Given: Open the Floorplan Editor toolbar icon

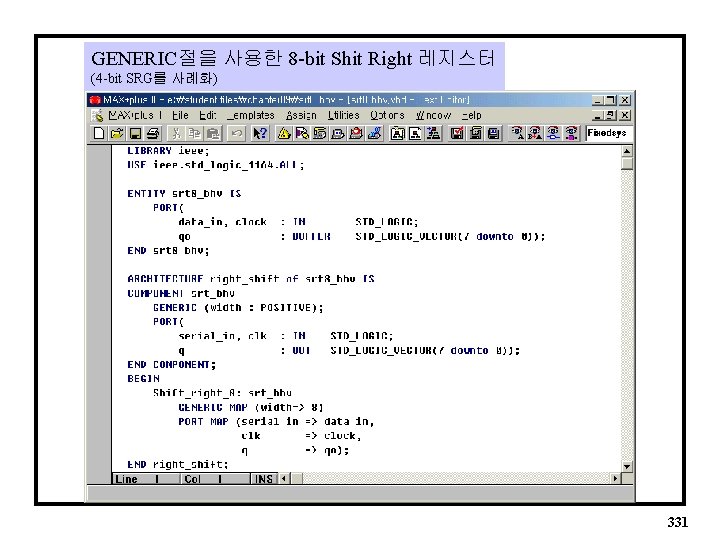Looking at the screenshot, I should pos(302,133).
